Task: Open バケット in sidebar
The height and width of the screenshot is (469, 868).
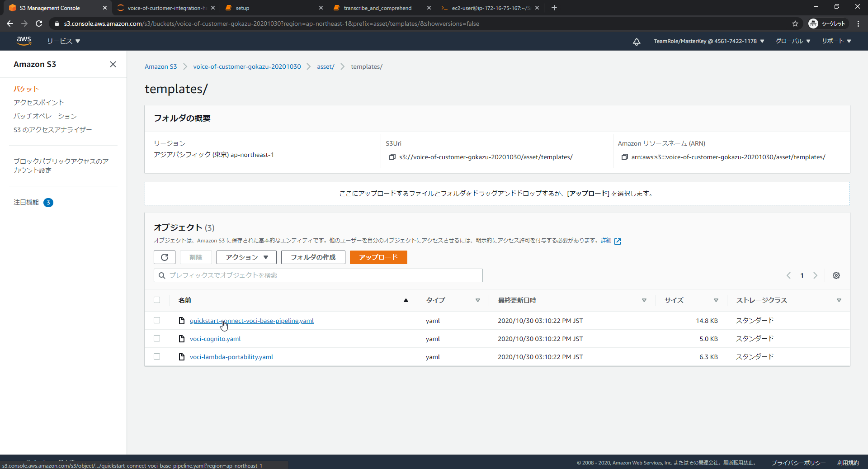Action: pyautogui.click(x=26, y=89)
